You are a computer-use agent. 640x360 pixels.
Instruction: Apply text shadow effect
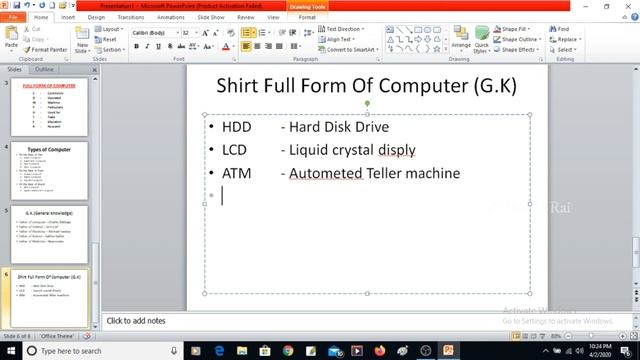(170, 47)
